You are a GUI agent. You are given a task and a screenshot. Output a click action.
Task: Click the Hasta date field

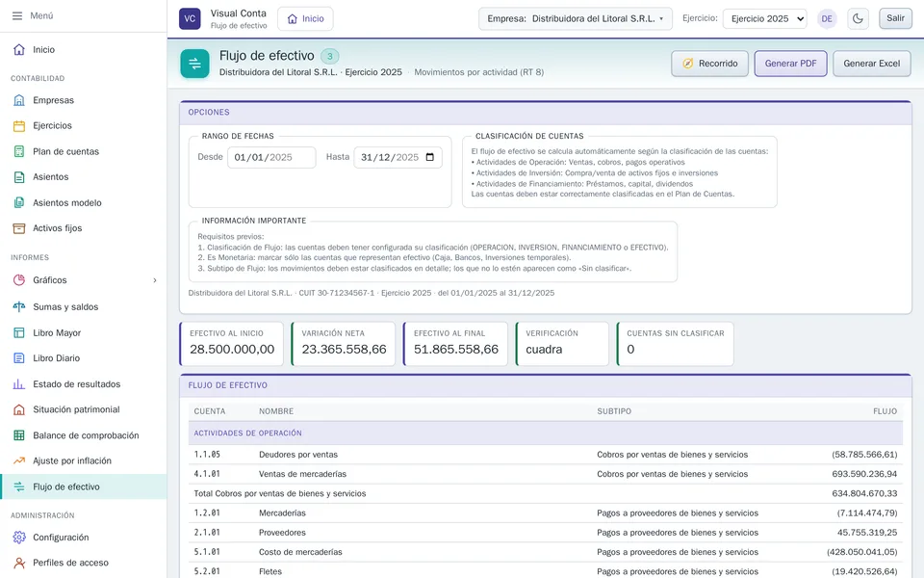pyautogui.click(x=398, y=157)
